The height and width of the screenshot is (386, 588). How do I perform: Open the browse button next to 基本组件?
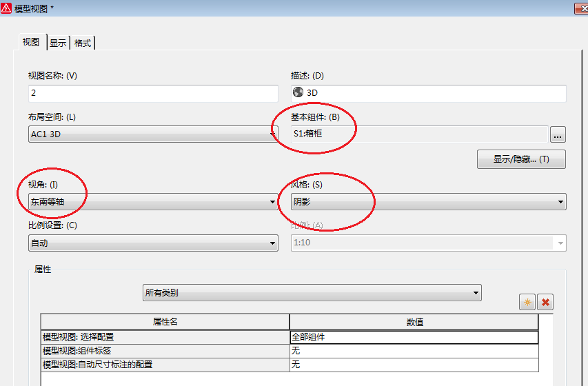coord(558,134)
